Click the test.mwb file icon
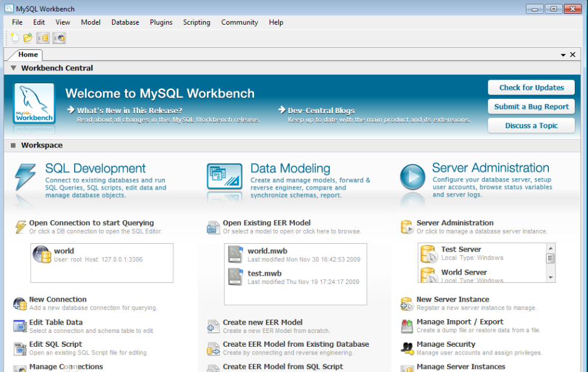588x372 pixels. [235, 277]
